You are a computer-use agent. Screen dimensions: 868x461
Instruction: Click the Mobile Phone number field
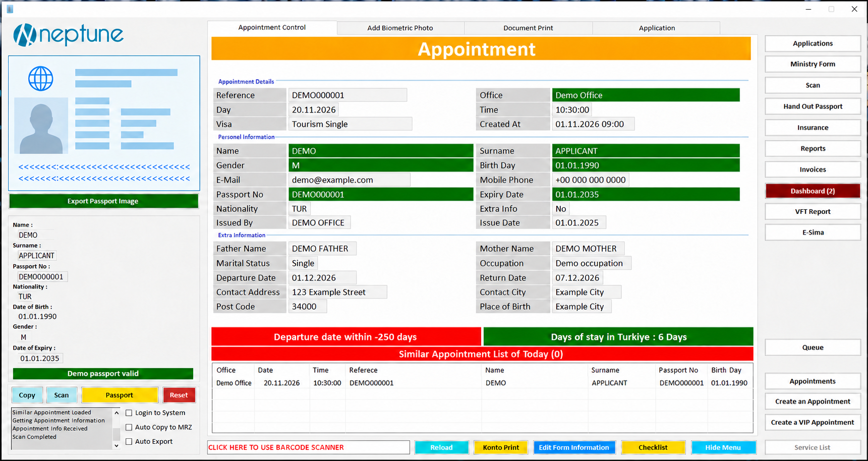click(x=590, y=180)
